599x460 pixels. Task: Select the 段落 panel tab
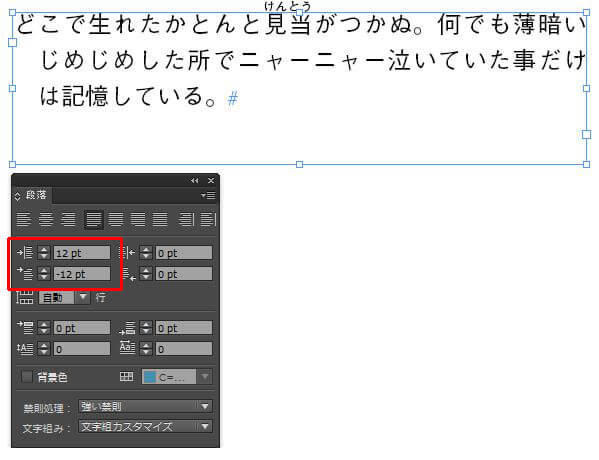pyautogui.click(x=36, y=195)
